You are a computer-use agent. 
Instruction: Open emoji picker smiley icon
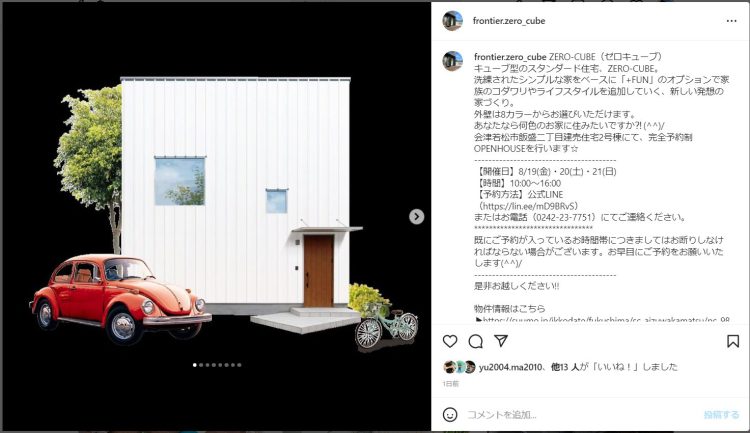[450, 414]
